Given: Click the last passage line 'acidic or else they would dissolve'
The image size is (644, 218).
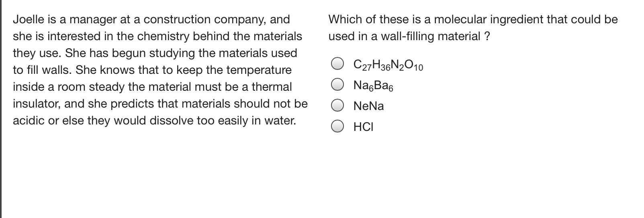Looking at the screenshot, I should pos(154,120).
